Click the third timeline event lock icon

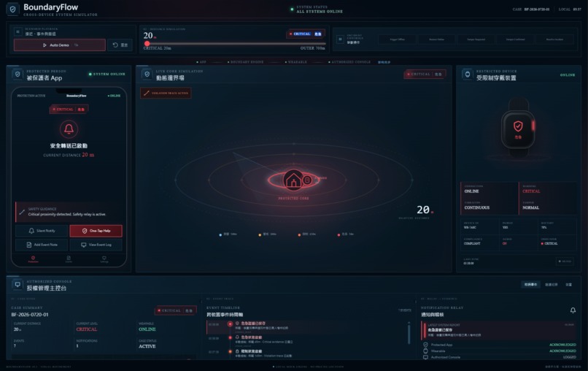(236, 351)
